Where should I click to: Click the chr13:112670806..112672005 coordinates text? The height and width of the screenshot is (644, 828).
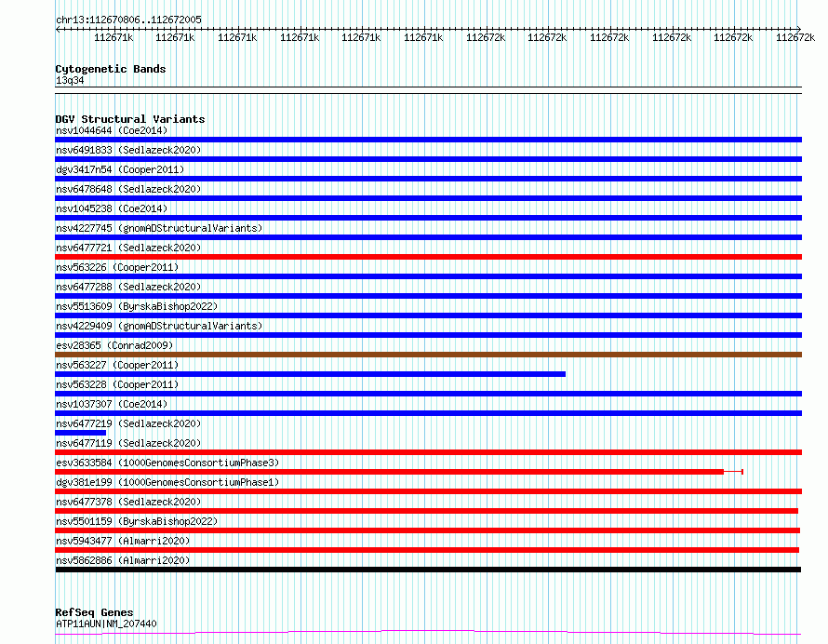tap(128, 20)
